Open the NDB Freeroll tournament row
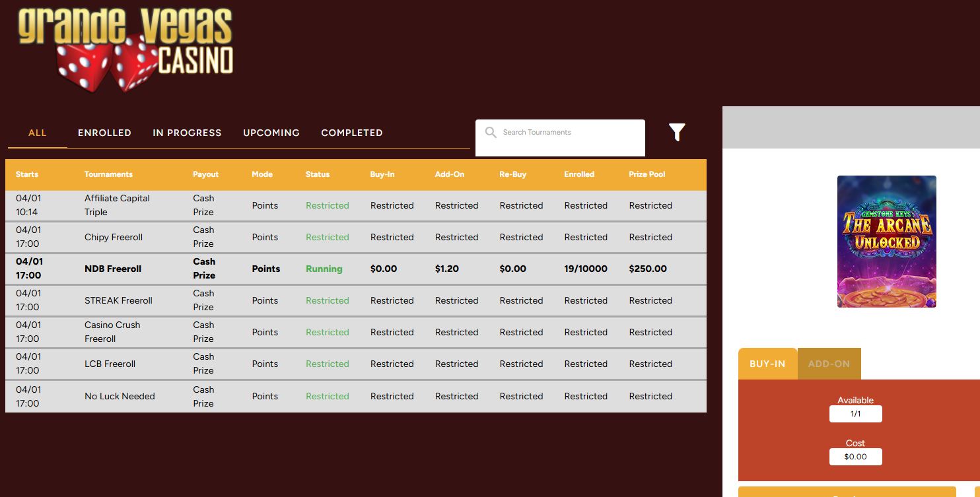Image resolution: width=980 pixels, height=497 pixels. point(356,269)
